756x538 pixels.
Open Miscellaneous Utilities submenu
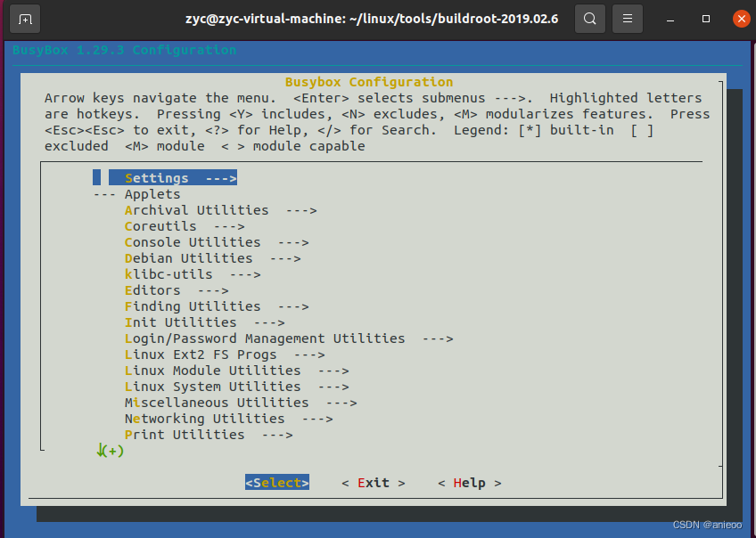(241, 403)
